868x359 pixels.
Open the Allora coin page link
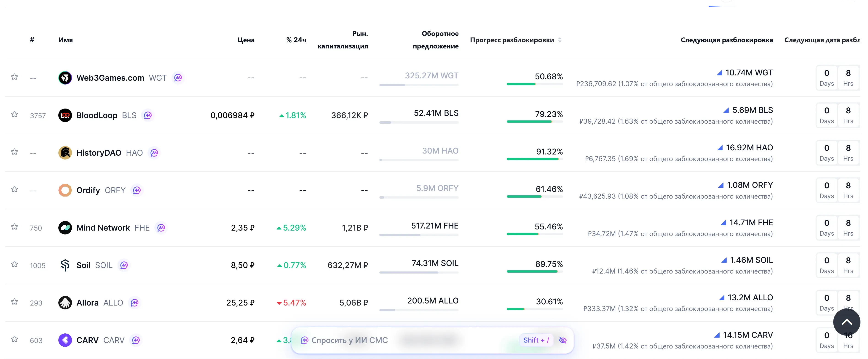(x=88, y=302)
